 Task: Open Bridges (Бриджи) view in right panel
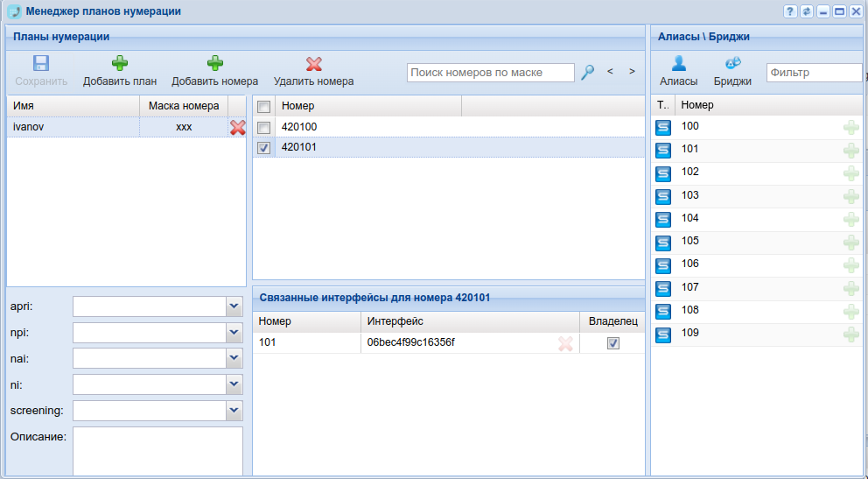[732, 64]
